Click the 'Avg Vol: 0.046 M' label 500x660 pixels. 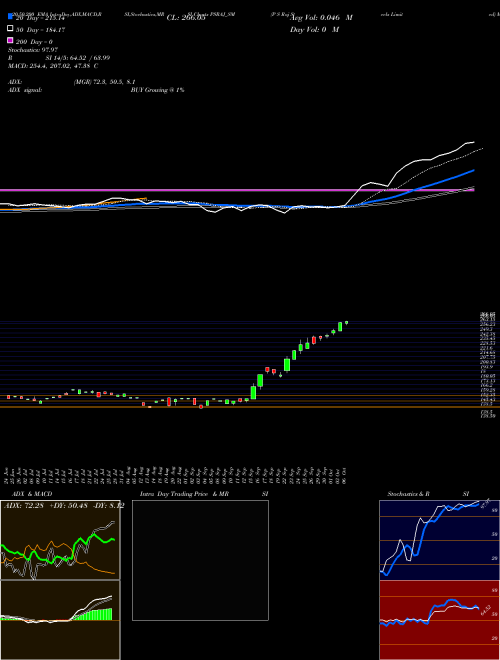point(321,18)
